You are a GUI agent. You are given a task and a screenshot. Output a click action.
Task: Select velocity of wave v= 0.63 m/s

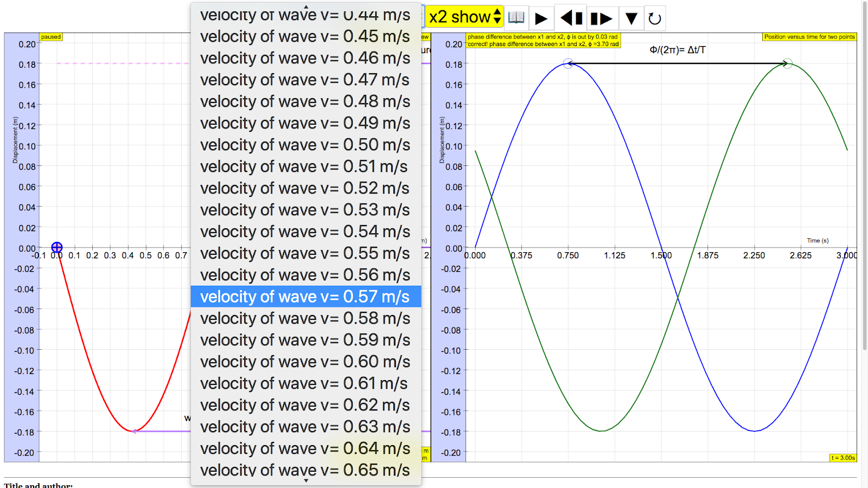click(x=306, y=427)
